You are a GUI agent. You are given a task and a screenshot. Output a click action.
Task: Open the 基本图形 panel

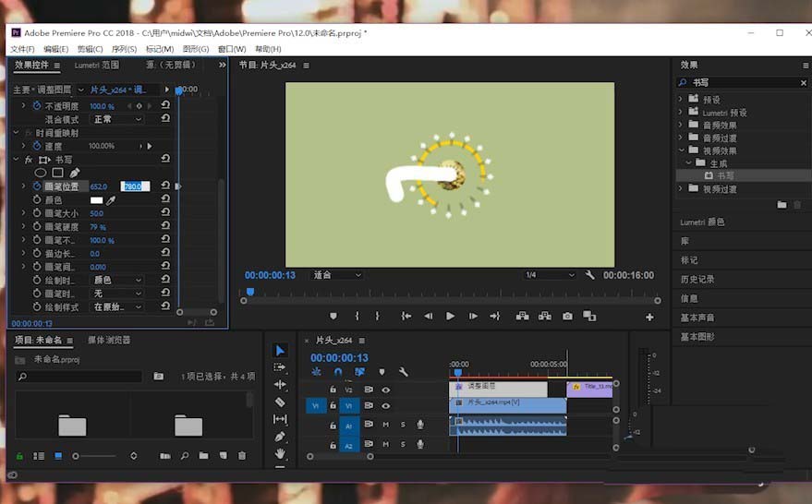tap(697, 337)
